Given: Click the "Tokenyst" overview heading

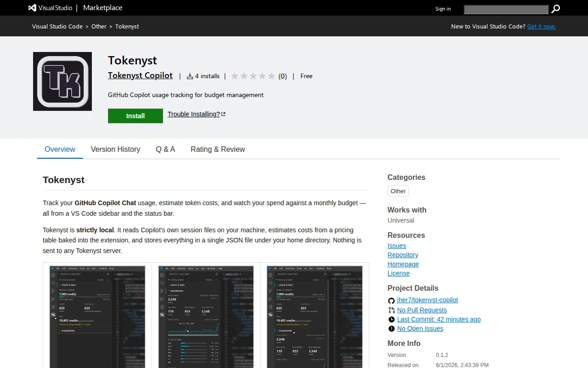Looking at the screenshot, I should point(63,180).
